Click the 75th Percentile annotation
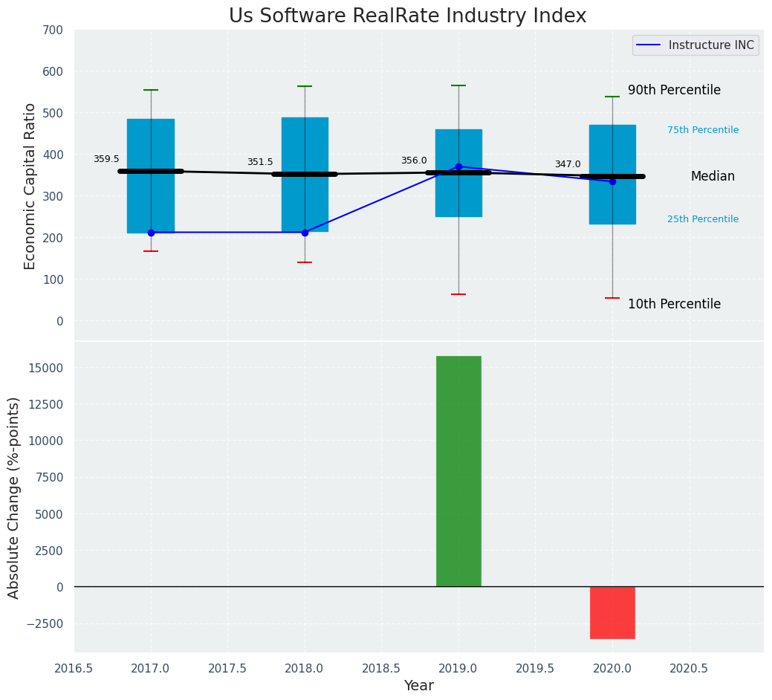 [x=703, y=130]
